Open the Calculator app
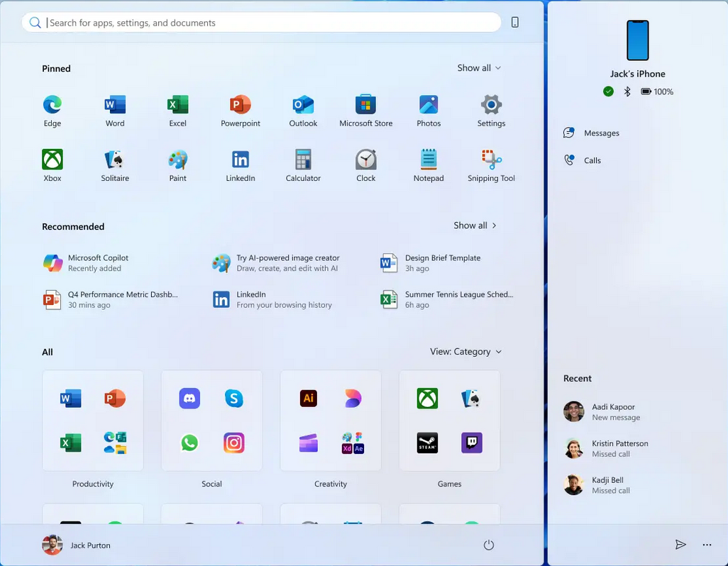Image resolution: width=728 pixels, height=566 pixels. [x=303, y=165]
